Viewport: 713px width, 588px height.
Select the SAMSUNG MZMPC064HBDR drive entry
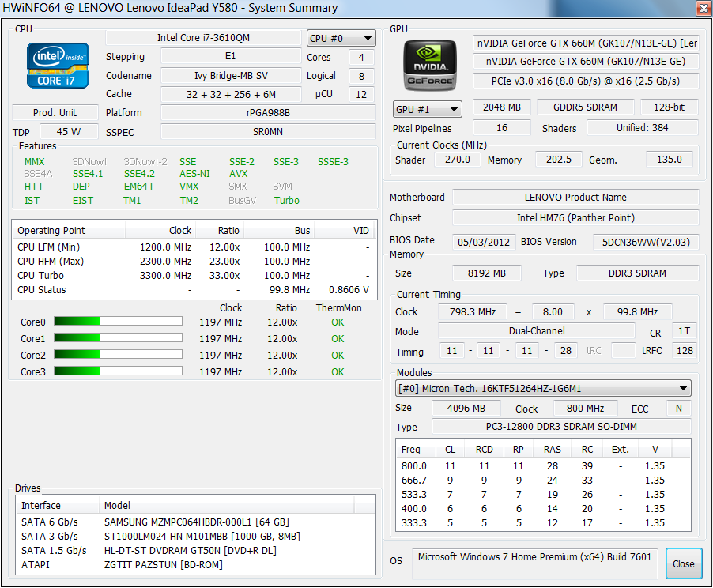tap(196, 522)
